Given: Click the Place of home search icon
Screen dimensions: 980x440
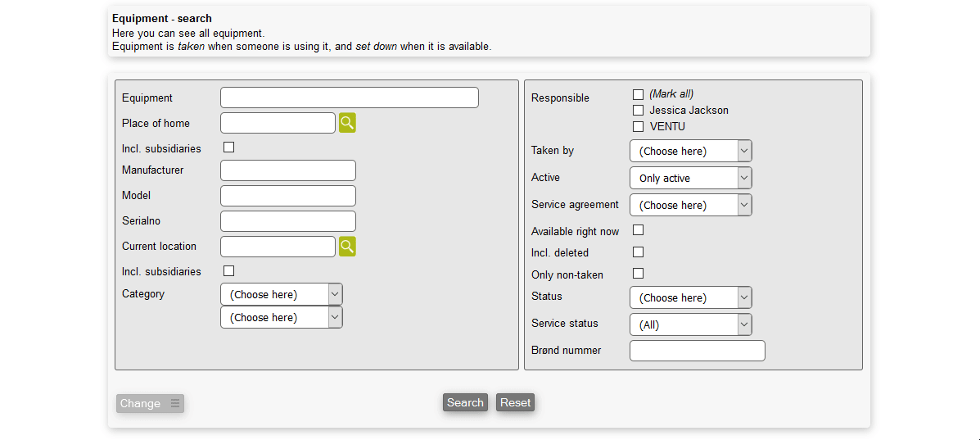Looking at the screenshot, I should tap(347, 123).
